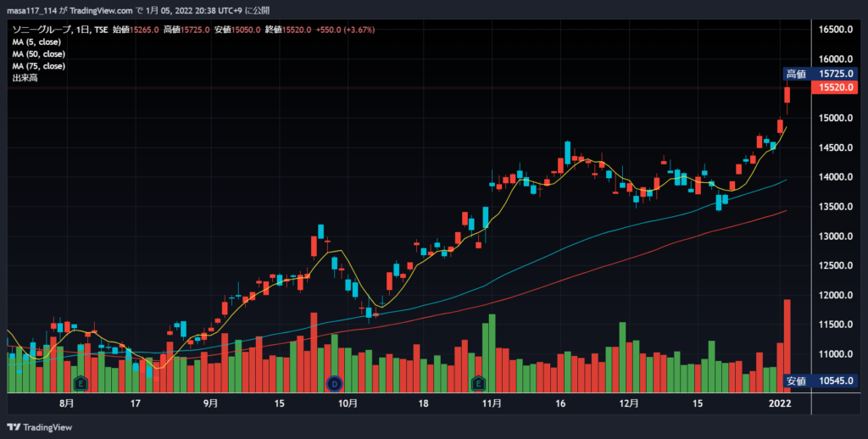This screenshot has width=868, height=439.
Task: Click the earnings E marker near 8月
Action: point(81,382)
